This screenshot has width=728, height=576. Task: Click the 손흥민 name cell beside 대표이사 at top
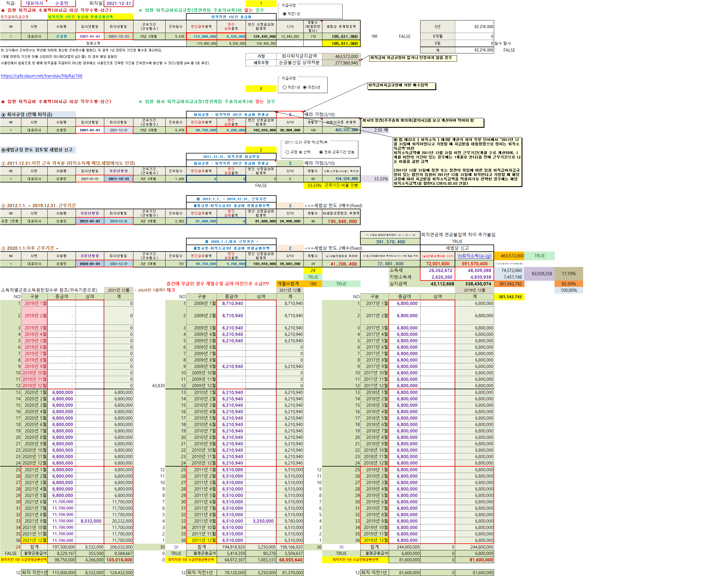(62, 4)
